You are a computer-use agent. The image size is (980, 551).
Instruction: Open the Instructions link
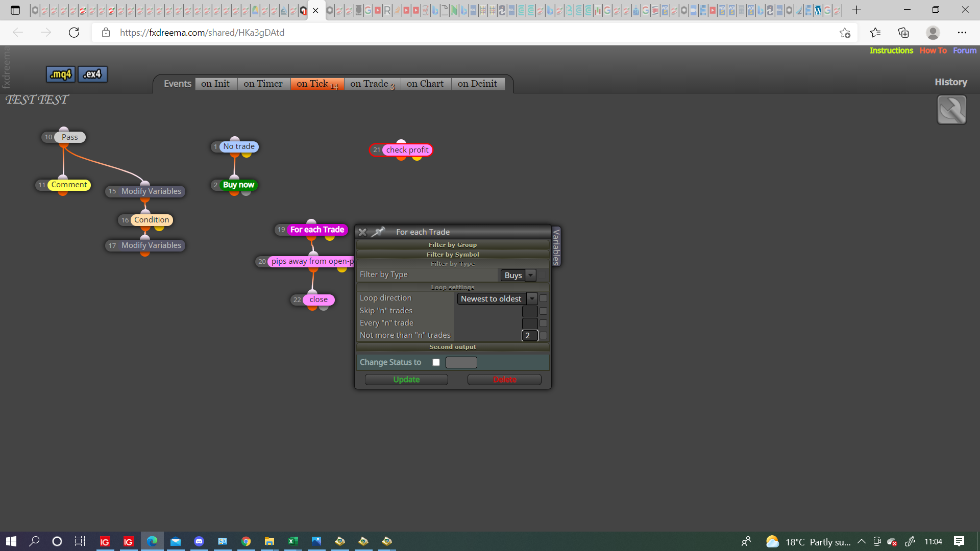pos(891,51)
